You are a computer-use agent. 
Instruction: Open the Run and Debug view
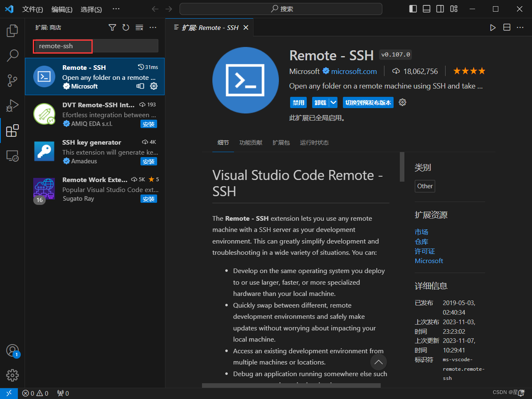[x=12, y=106]
